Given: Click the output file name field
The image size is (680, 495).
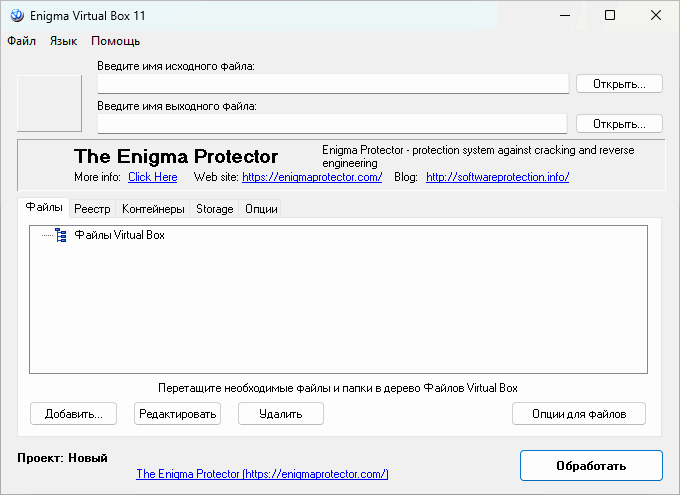Looking at the screenshot, I should 333,123.
